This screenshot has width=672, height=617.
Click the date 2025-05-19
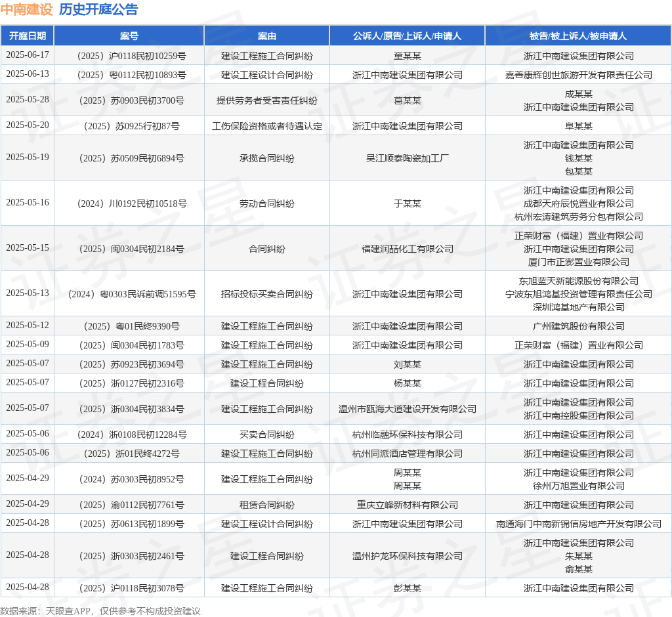[28, 157]
